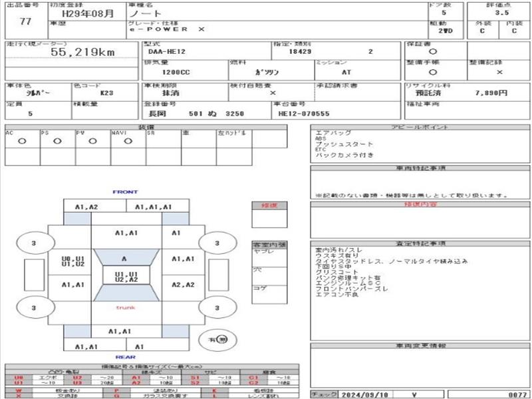Select the note 下回りS中
Image resolution: width=532 pixels, height=399 pixels.
pyautogui.click(x=333, y=267)
